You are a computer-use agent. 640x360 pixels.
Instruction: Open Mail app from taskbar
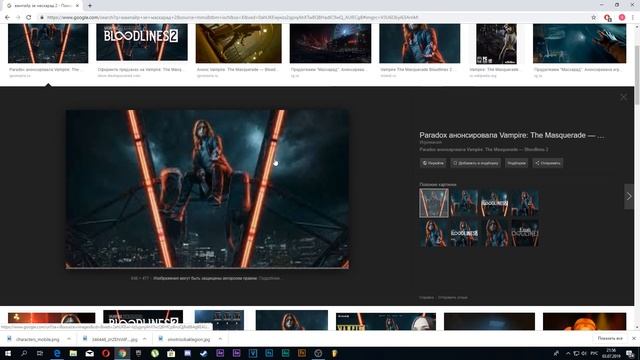[x=89, y=353]
